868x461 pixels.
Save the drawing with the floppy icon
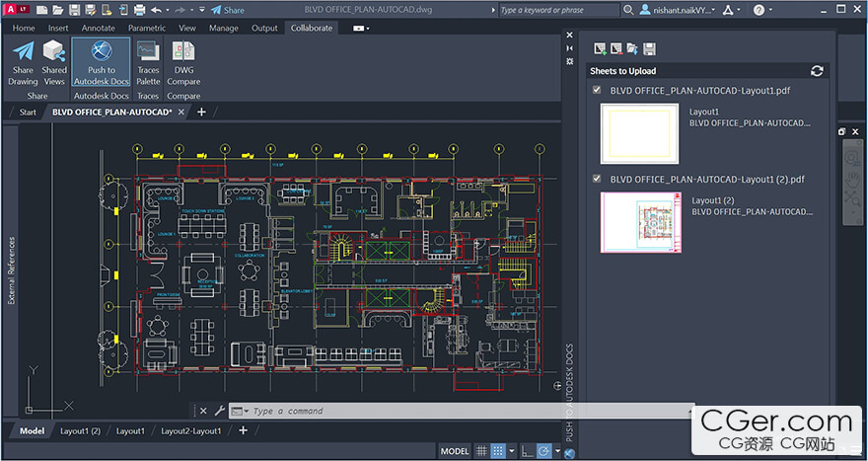74,10
